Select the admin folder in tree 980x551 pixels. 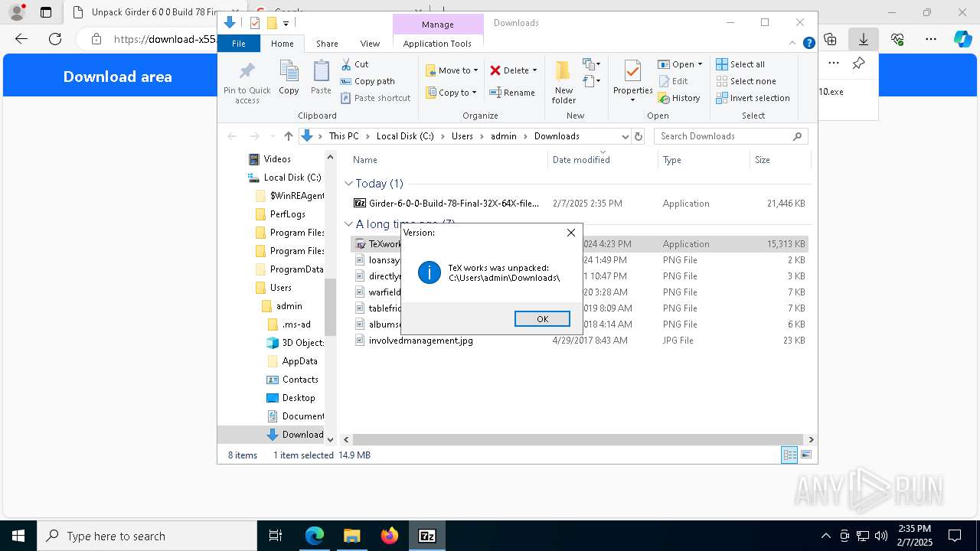[289, 306]
